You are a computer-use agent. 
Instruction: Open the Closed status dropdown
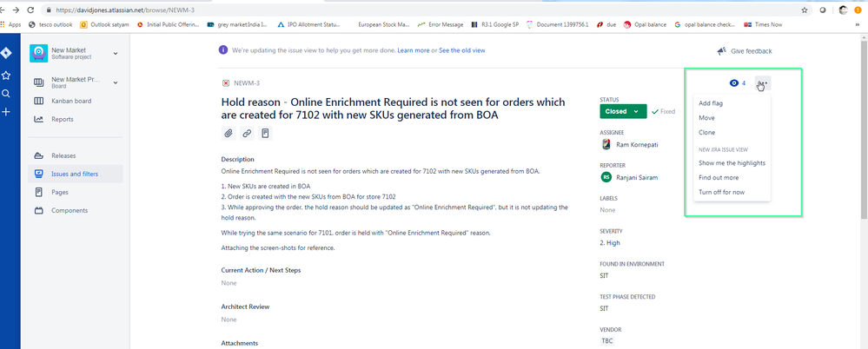point(623,111)
